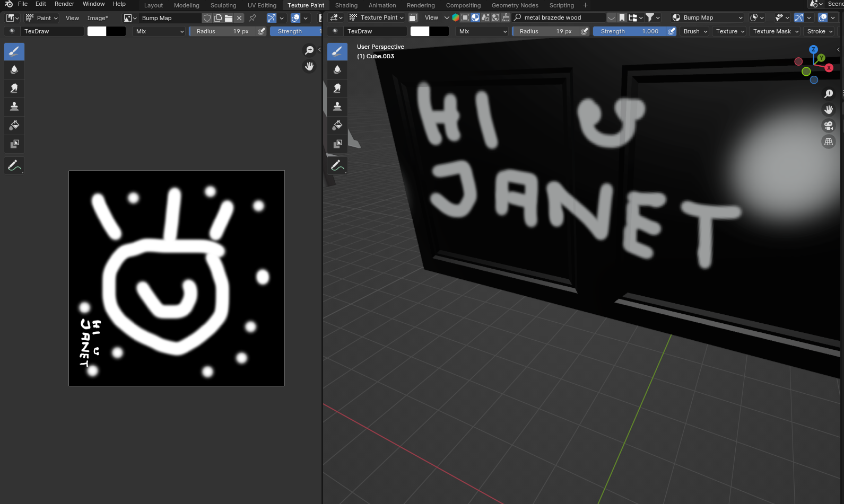Image resolution: width=844 pixels, height=504 pixels.
Task: Click white primary color swatch in image editor
Action: (97, 31)
